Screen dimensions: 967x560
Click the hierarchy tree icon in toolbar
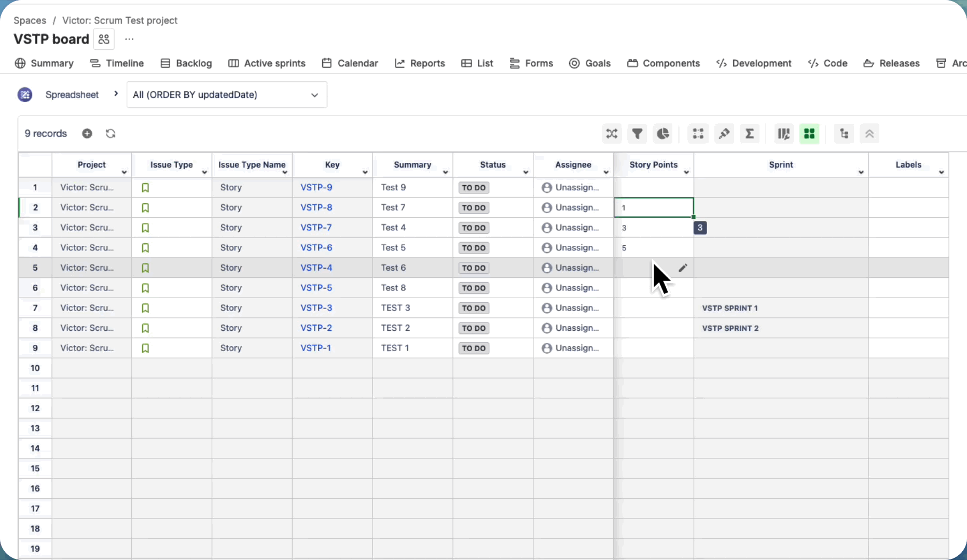coord(844,134)
